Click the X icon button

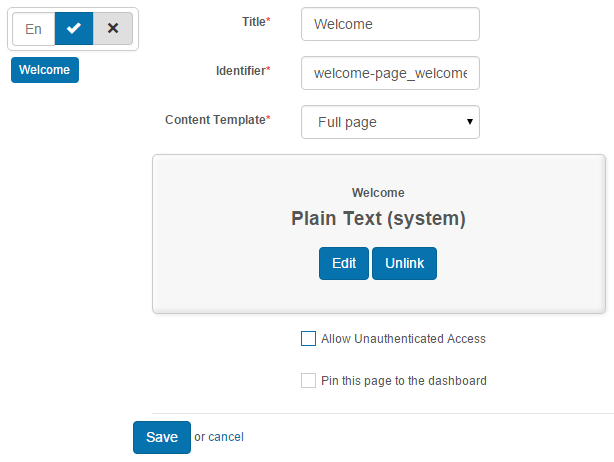tap(113, 29)
